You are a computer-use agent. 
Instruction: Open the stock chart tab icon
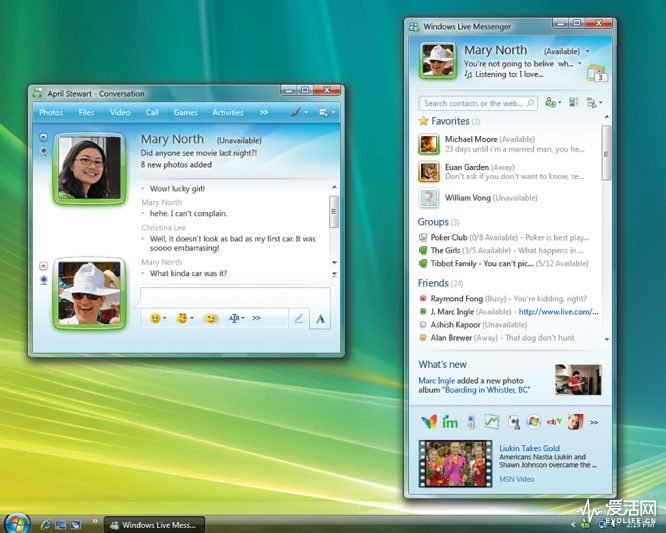pyautogui.click(x=492, y=422)
